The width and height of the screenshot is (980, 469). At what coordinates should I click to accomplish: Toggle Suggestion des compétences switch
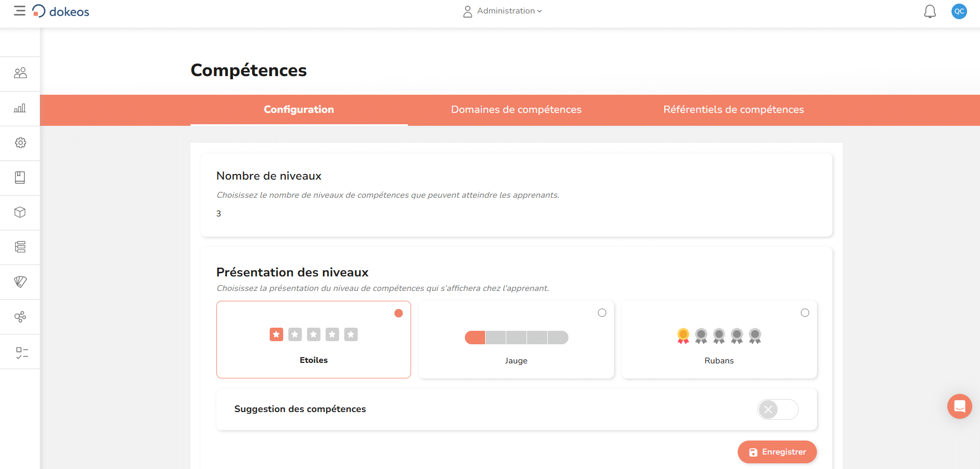click(x=778, y=409)
